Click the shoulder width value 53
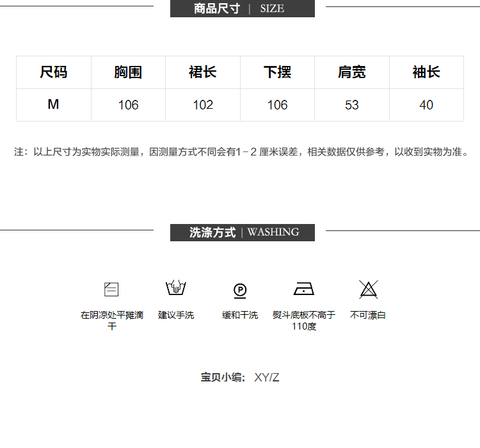Image resolution: width=480 pixels, height=448 pixels. tap(352, 105)
